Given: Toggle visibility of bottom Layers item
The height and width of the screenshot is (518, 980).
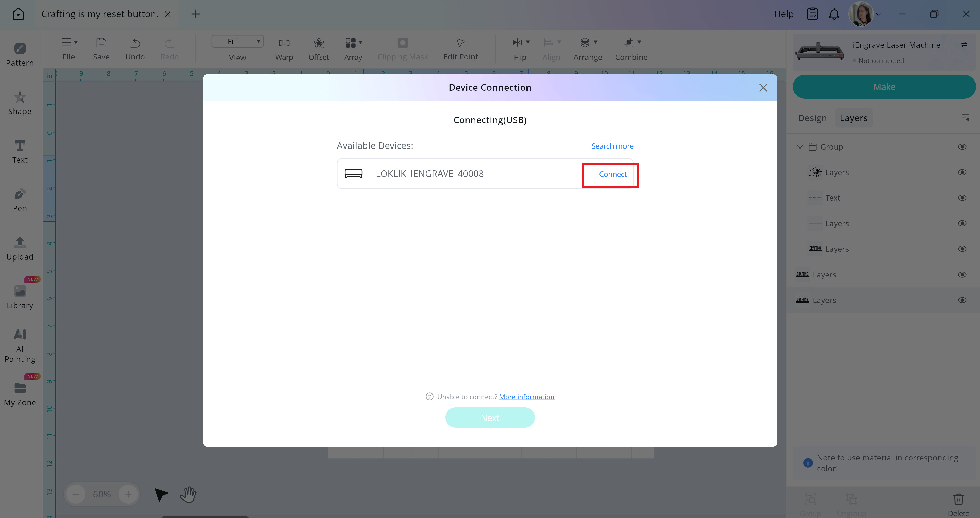Looking at the screenshot, I should 962,300.
